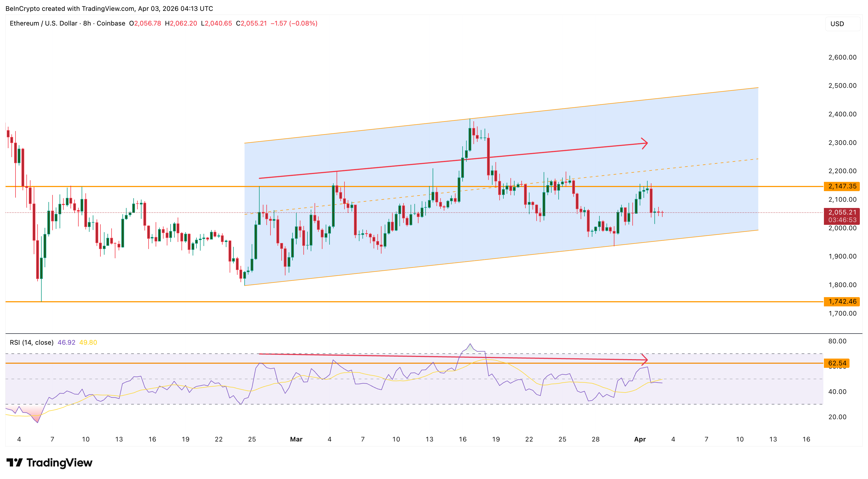Click the 1,742.46 support price label
868x479 pixels.
841,301
